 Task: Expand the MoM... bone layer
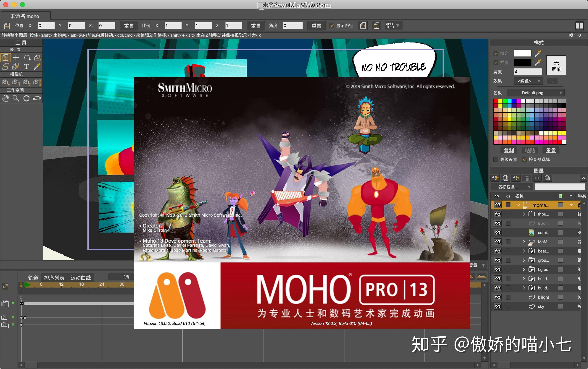(523, 242)
